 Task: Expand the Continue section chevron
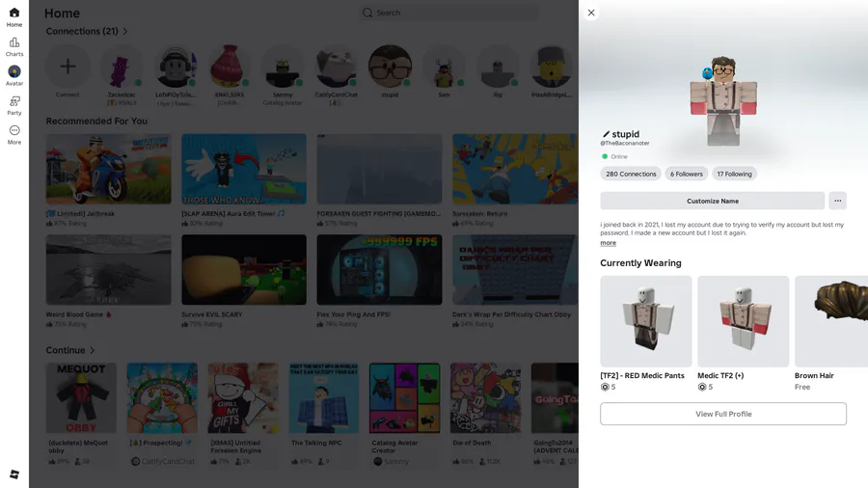(92, 350)
